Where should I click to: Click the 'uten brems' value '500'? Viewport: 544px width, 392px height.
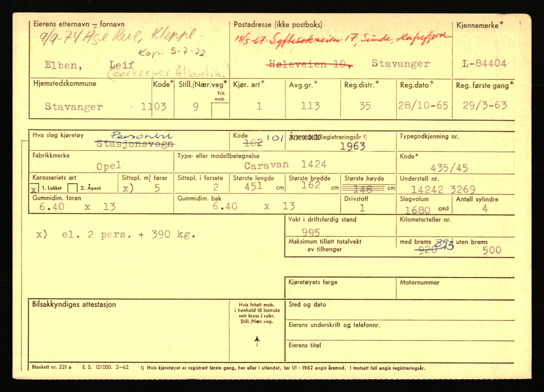[492, 250]
